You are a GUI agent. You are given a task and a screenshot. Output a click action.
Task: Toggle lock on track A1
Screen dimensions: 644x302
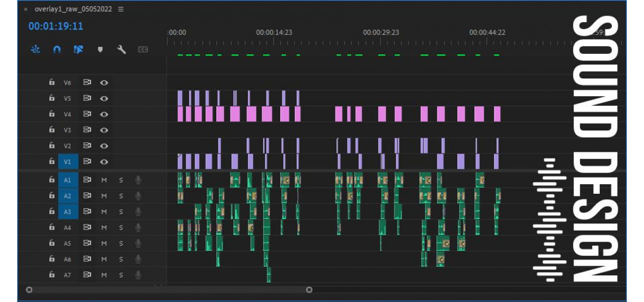pyautogui.click(x=51, y=180)
